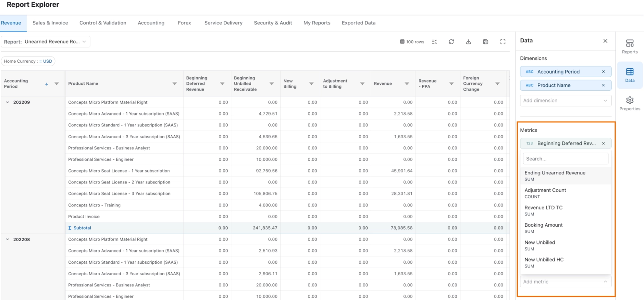The height and width of the screenshot is (300, 644).
Task: Switch to the Service Delivery tab
Action: coord(223,23)
